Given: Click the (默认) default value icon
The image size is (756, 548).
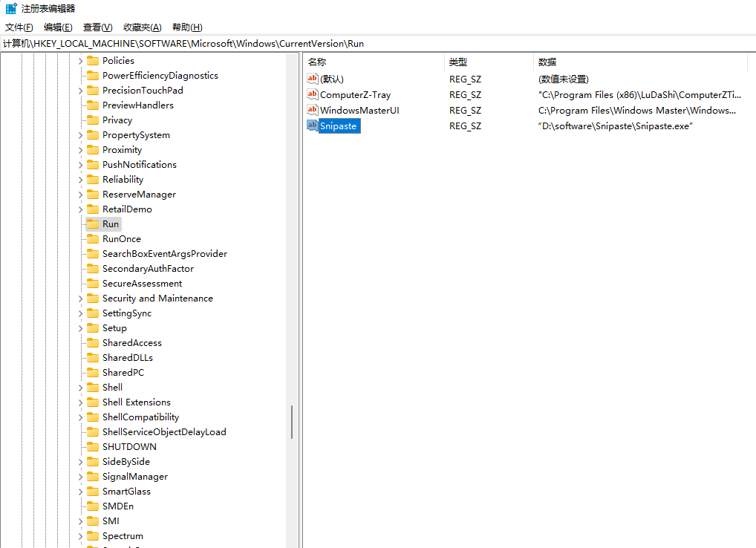Looking at the screenshot, I should (313, 79).
